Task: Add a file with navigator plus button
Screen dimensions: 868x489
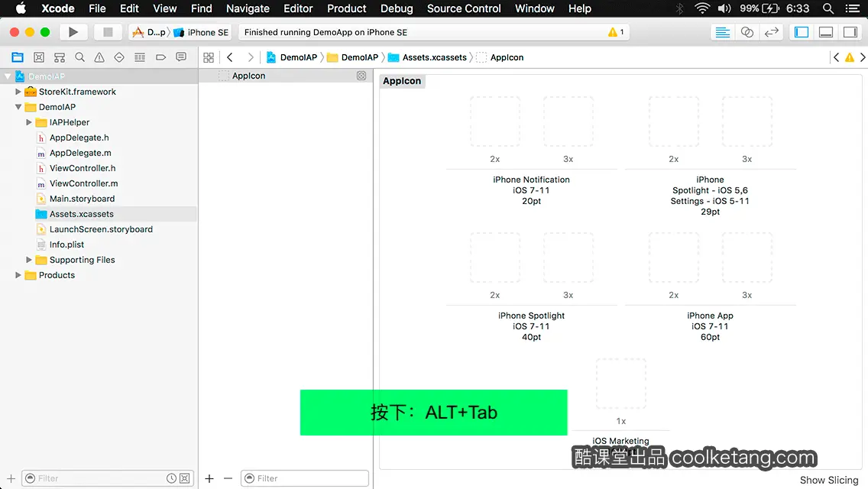Action: click(11, 478)
